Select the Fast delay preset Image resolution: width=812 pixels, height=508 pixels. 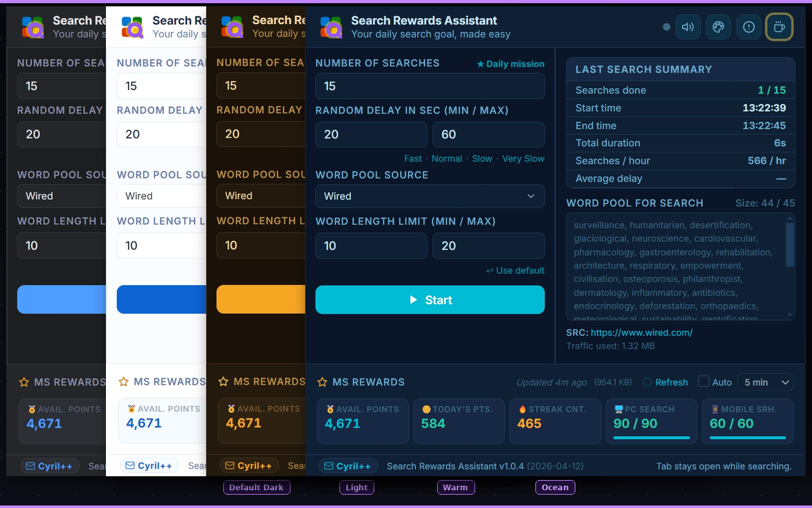(x=413, y=159)
